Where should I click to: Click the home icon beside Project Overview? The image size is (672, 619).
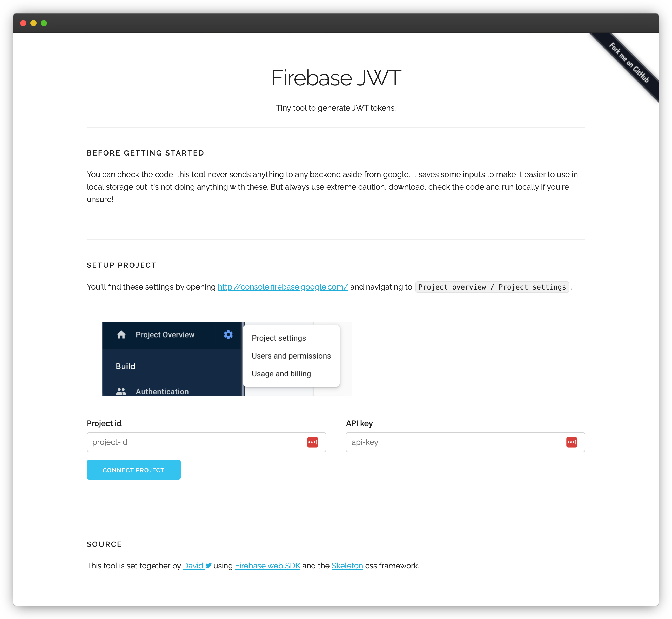click(x=121, y=335)
